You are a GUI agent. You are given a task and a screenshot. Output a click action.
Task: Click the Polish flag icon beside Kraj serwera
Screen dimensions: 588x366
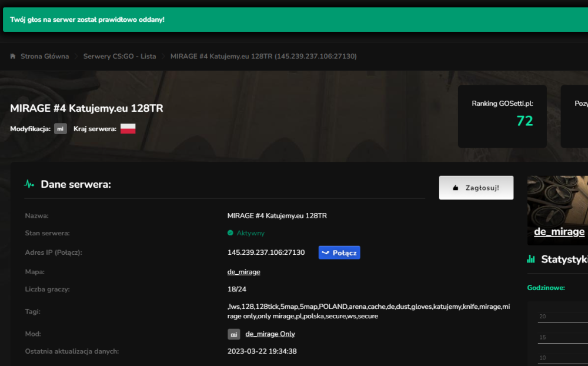click(128, 129)
